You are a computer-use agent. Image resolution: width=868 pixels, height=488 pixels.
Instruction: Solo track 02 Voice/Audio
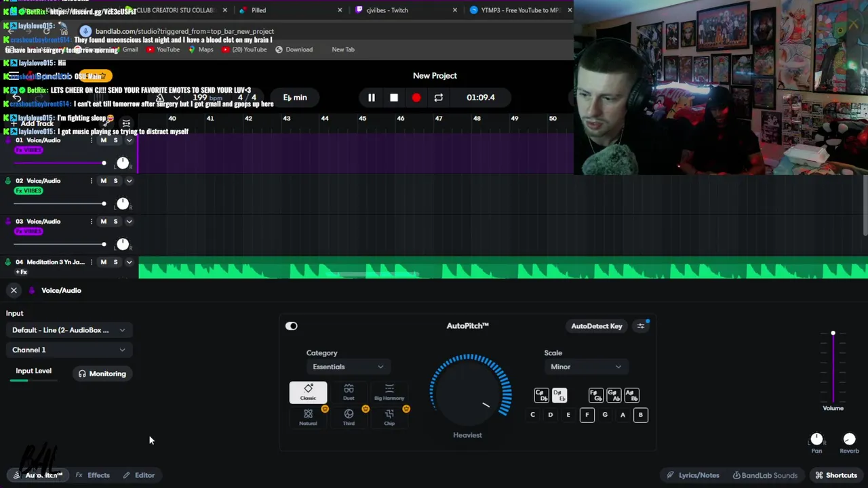pyautogui.click(x=115, y=181)
